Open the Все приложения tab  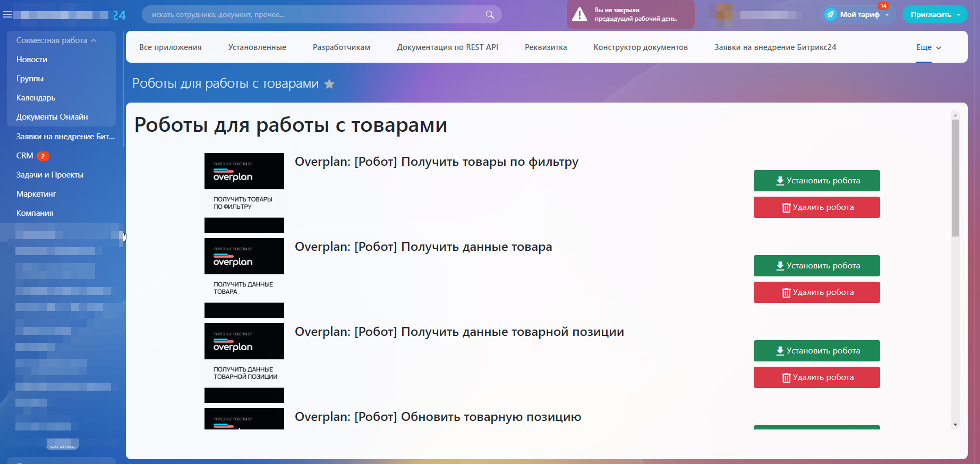171,47
